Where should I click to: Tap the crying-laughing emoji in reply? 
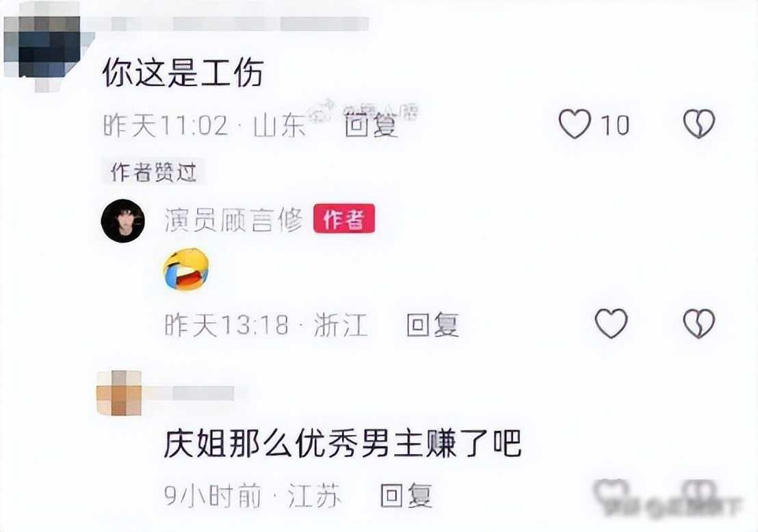187,269
